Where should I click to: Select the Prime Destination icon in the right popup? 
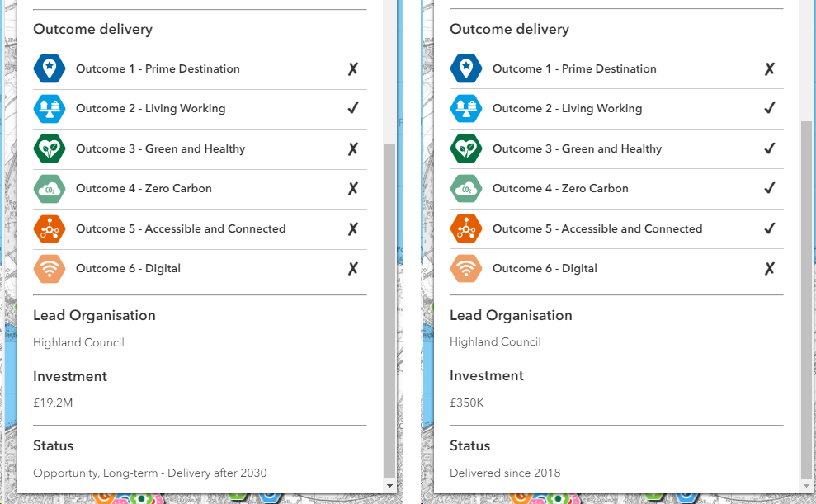(466, 68)
